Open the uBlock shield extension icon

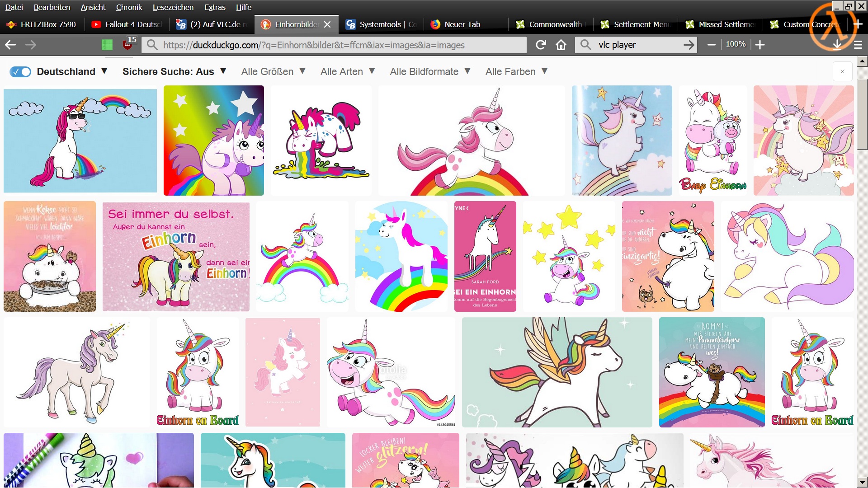coord(128,45)
